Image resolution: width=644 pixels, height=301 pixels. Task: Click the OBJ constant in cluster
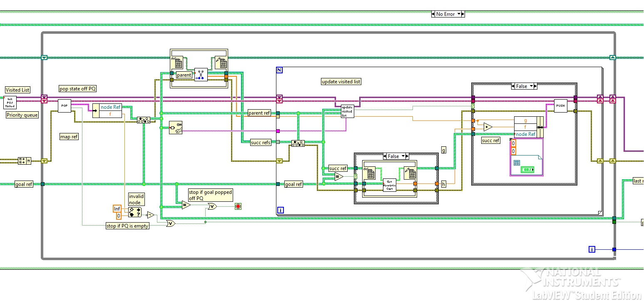coord(527,170)
